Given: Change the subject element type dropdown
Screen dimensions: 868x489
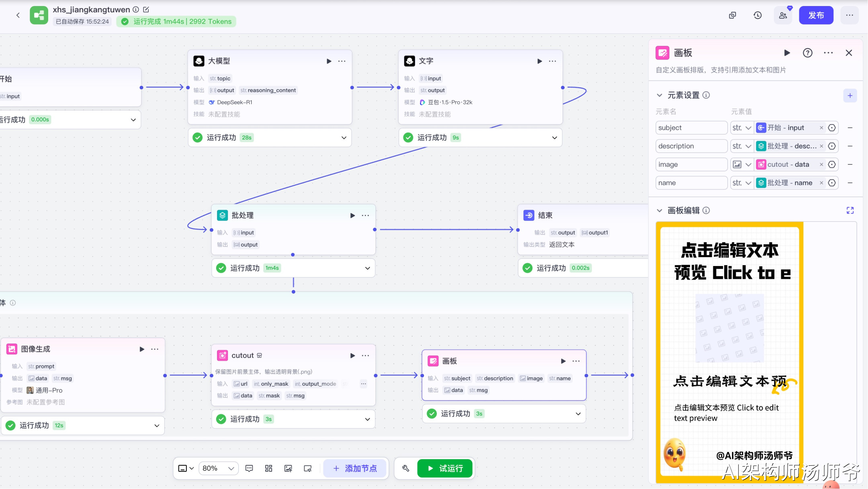Looking at the screenshot, I should pyautogui.click(x=741, y=128).
